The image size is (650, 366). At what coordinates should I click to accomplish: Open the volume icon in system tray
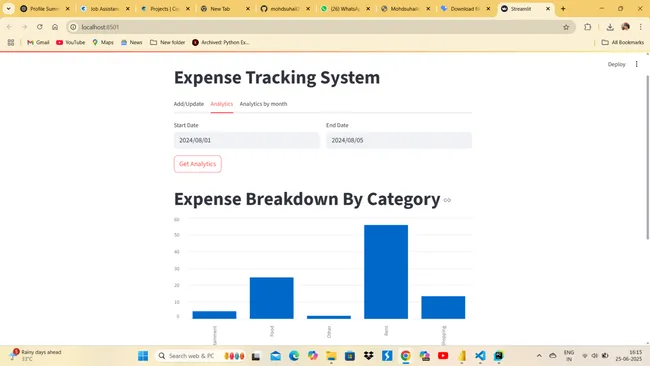tap(594, 356)
